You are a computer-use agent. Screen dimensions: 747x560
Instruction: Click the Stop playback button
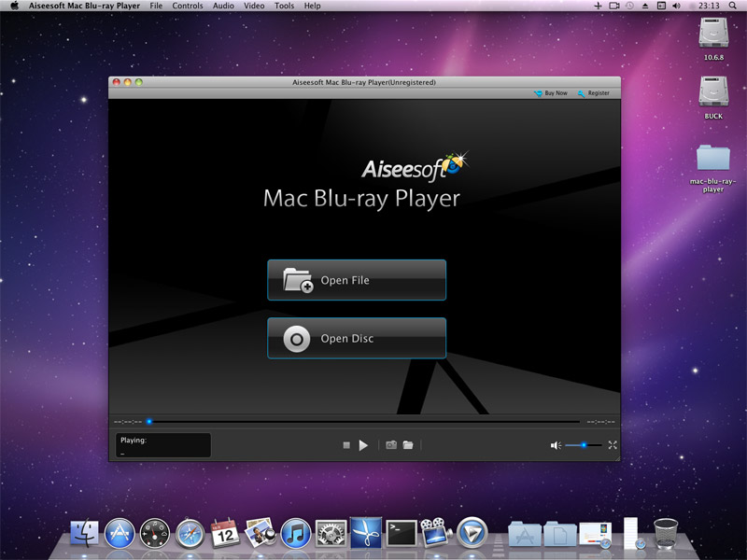click(x=346, y=446)
